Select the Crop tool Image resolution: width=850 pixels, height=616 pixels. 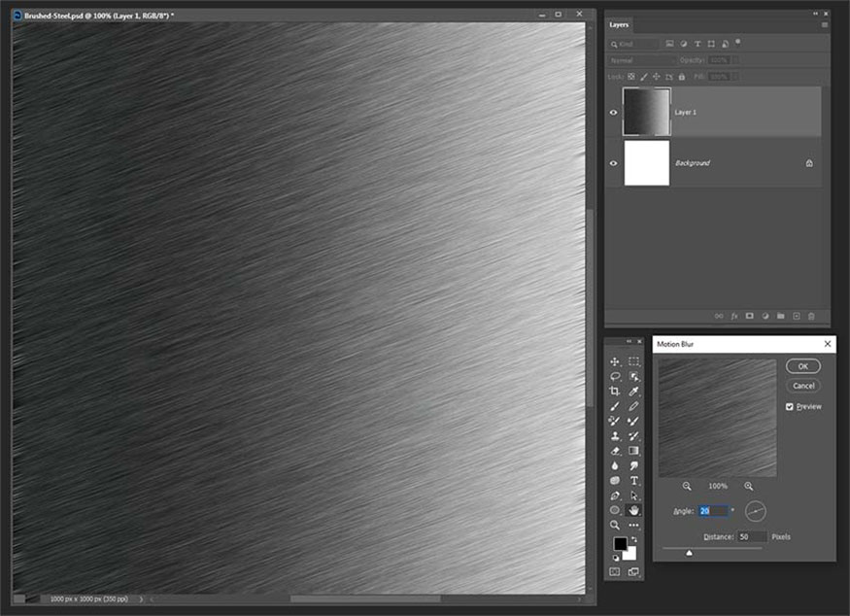pos(615,391)
